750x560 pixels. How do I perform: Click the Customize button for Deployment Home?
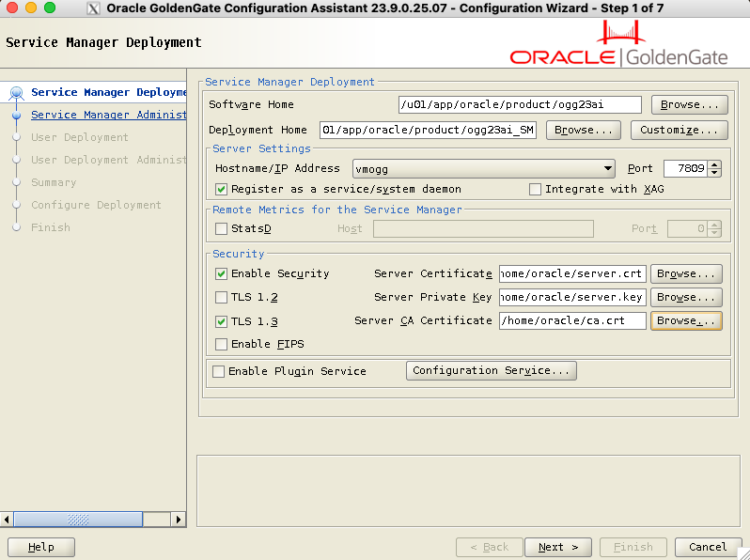click(x=679, y=130)
